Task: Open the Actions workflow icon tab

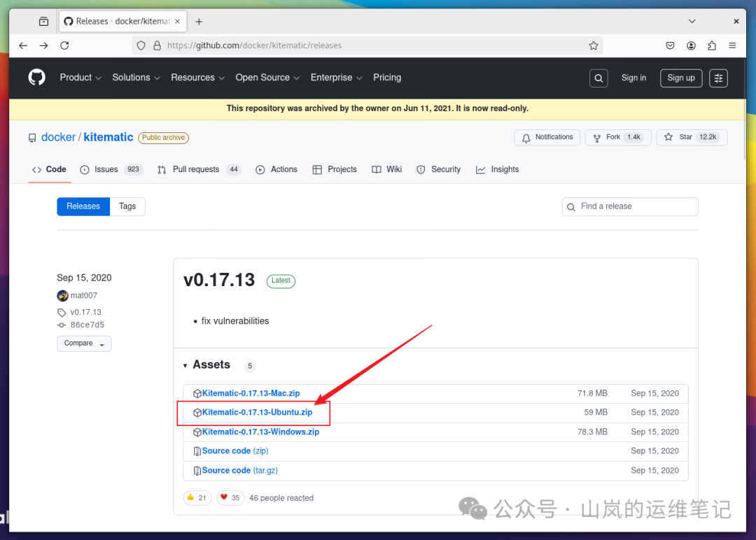Action: [x=260, y=169]
